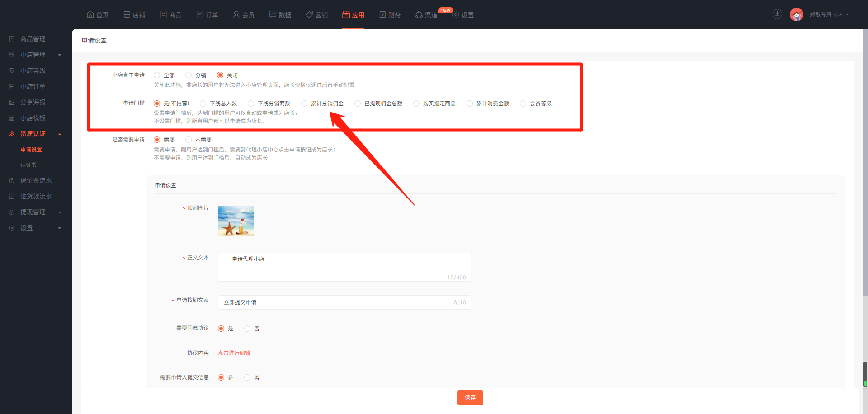Image resolution: width=868 pixels, height=414 pixels.
Task: Select 全部 for 小店自主申请
Action: (x=157, y=75)
